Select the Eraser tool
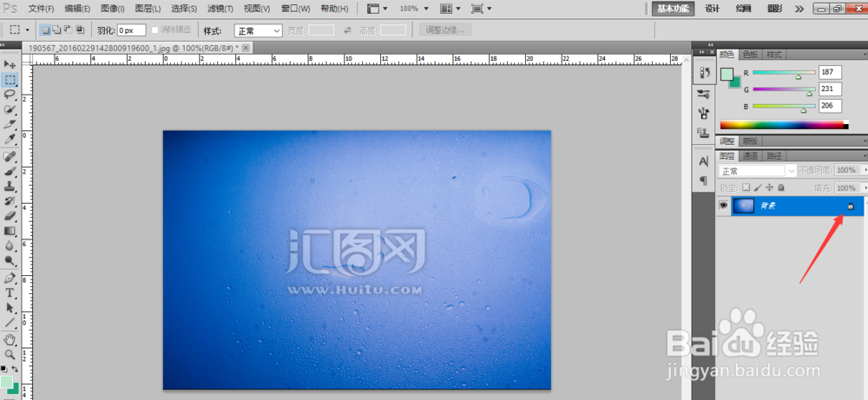This screenshot has height=400, width=868. pyautogui.click(x=10, y=216)
